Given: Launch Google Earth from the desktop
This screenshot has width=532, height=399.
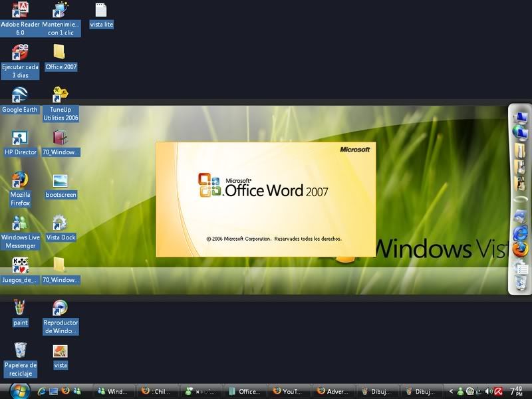Looking at the screenshot, I should click(x=20, y=100).
